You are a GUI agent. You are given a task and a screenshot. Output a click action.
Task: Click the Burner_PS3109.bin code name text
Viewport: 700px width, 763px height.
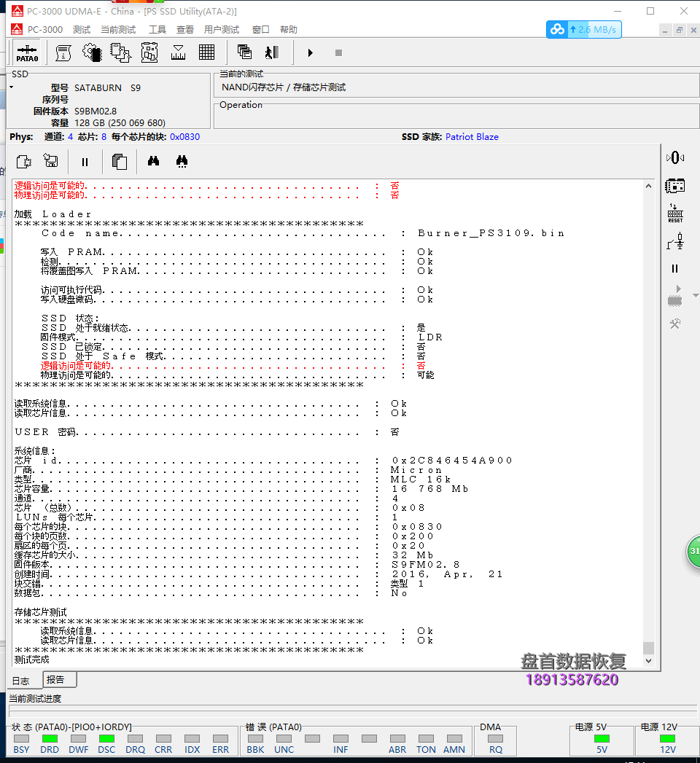pyautogui.click(x=491, y=233)
